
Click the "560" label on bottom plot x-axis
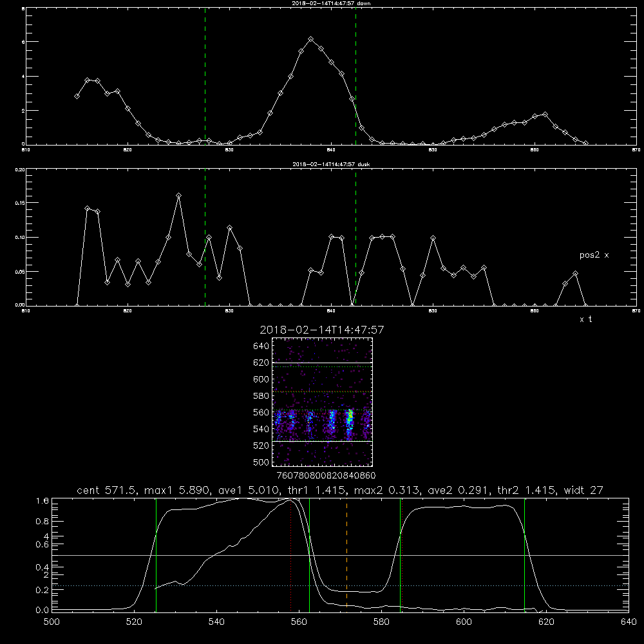click(x=299, y=622)
